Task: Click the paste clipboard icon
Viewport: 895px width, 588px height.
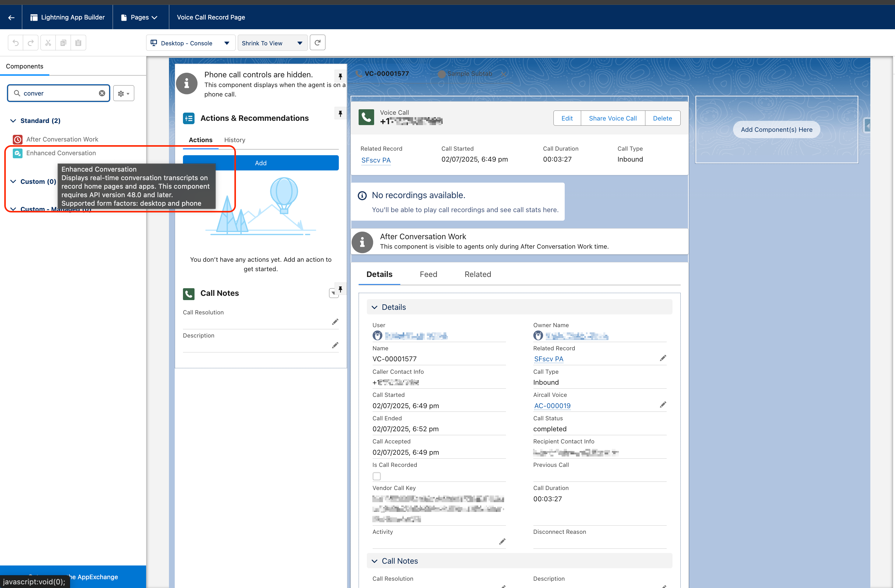Action: pos(78,43)
